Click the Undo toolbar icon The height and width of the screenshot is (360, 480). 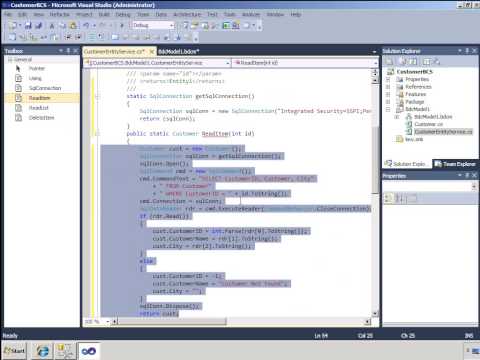tap(86, 26)
